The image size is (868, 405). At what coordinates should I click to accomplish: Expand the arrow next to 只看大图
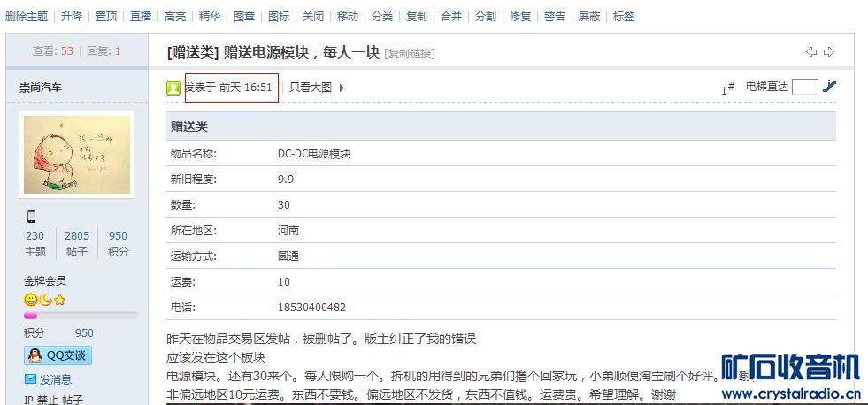pos(342,88)
